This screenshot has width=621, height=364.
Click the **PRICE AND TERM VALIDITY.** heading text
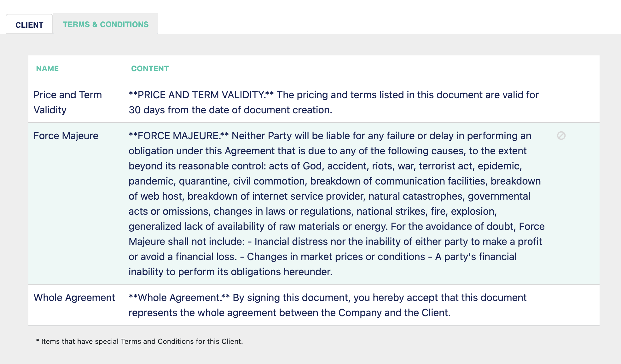tap(201, 95)
